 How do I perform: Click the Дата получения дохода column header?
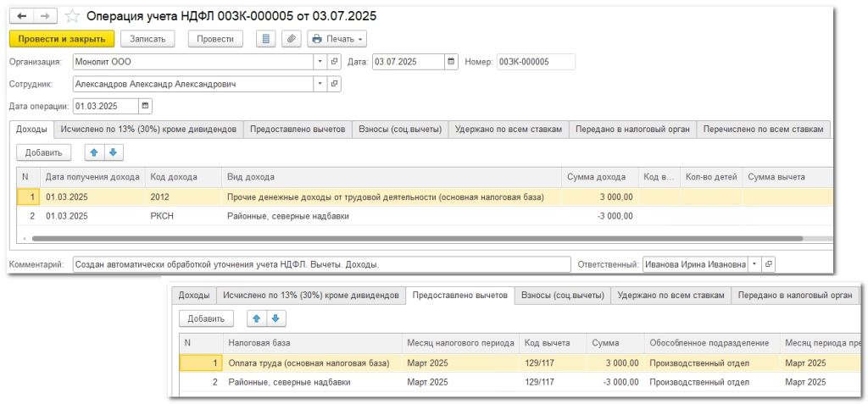(x=93, y=177)
